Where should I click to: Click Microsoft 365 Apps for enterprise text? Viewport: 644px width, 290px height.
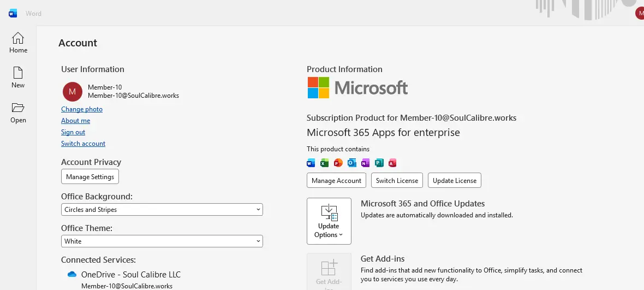click(x=383, y=132)
